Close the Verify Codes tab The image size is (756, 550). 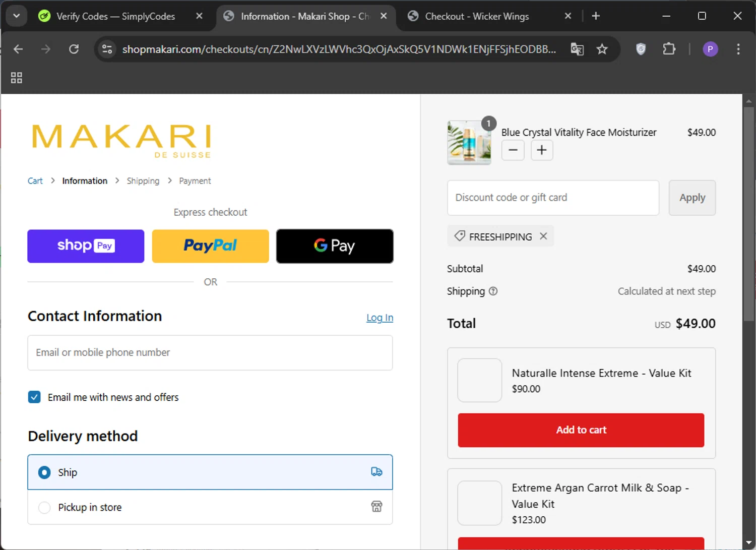pos(199,16)
